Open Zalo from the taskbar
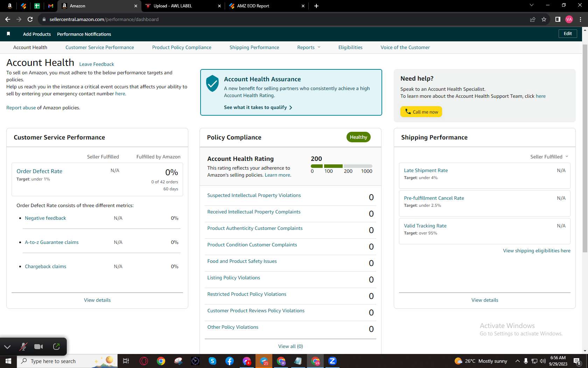Screen dimensions: 588x368 332,361
